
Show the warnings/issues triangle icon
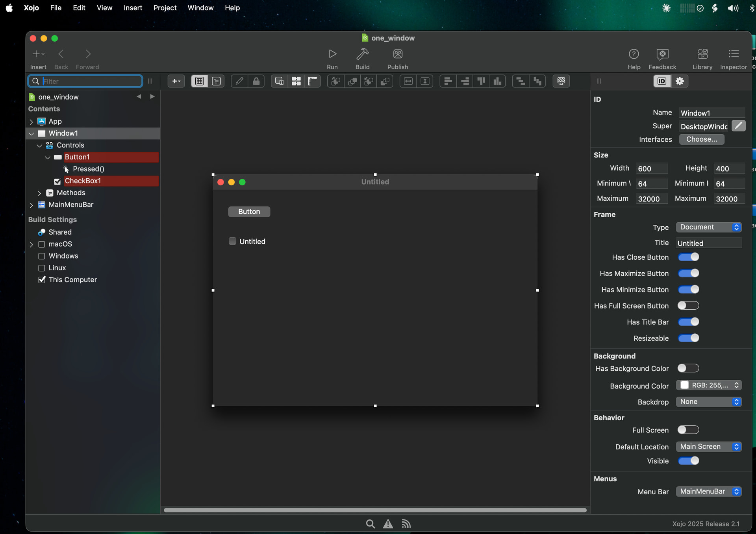click(x=388, y=524)
